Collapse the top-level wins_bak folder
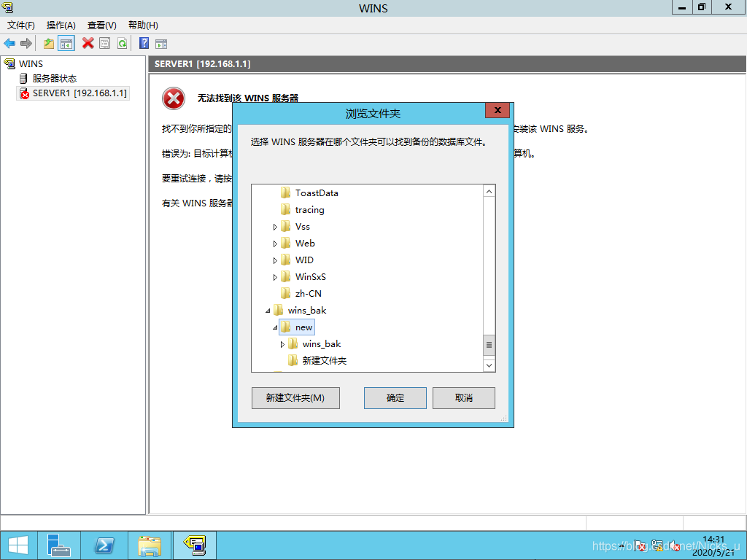 (x=268, y=311)
